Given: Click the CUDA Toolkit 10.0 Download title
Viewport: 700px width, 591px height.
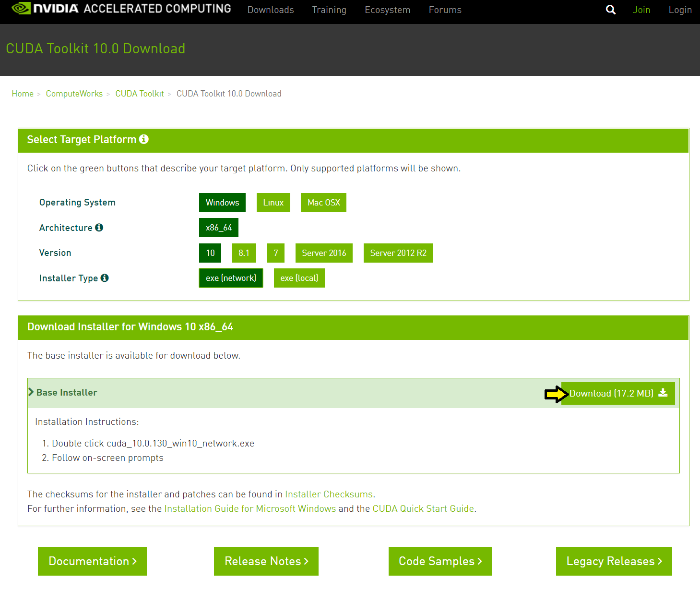Looking at the screenshot, I should click(95, 48).
